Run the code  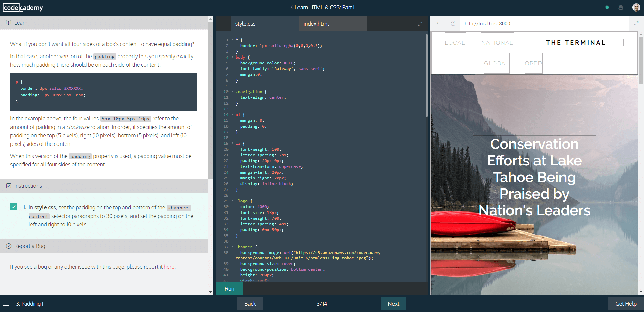point(229,289)
